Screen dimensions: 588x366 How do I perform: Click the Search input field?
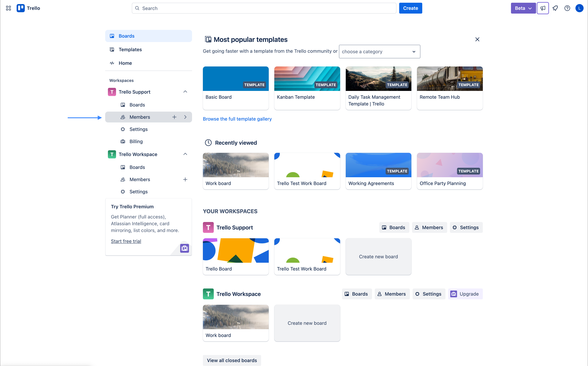click(264, 8)
